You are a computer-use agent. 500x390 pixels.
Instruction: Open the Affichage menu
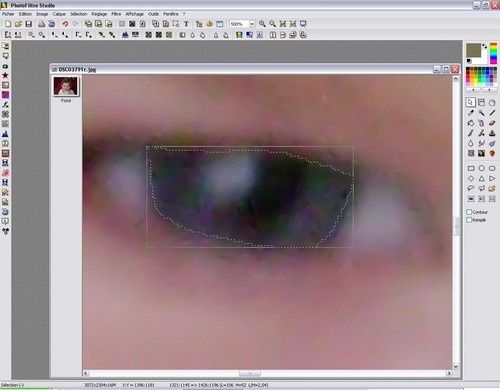134,14
